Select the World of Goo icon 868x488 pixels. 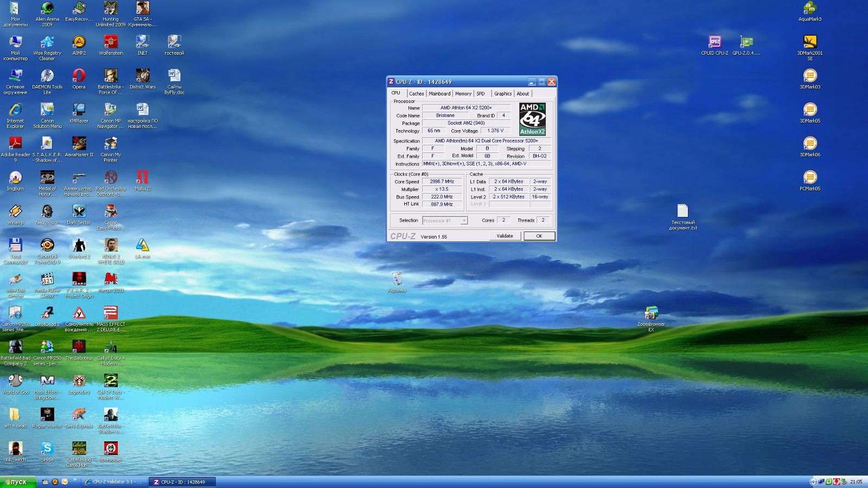[x=15, y=384]
